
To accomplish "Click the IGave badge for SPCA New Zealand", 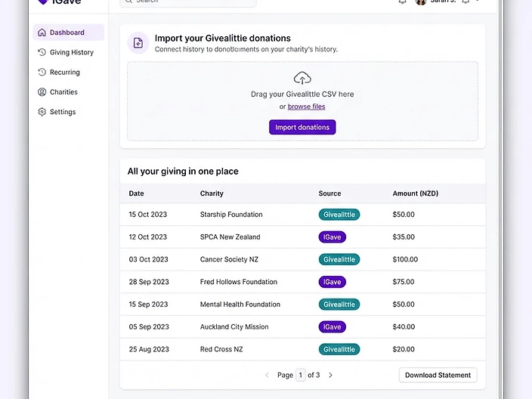I will coord(332,237).
